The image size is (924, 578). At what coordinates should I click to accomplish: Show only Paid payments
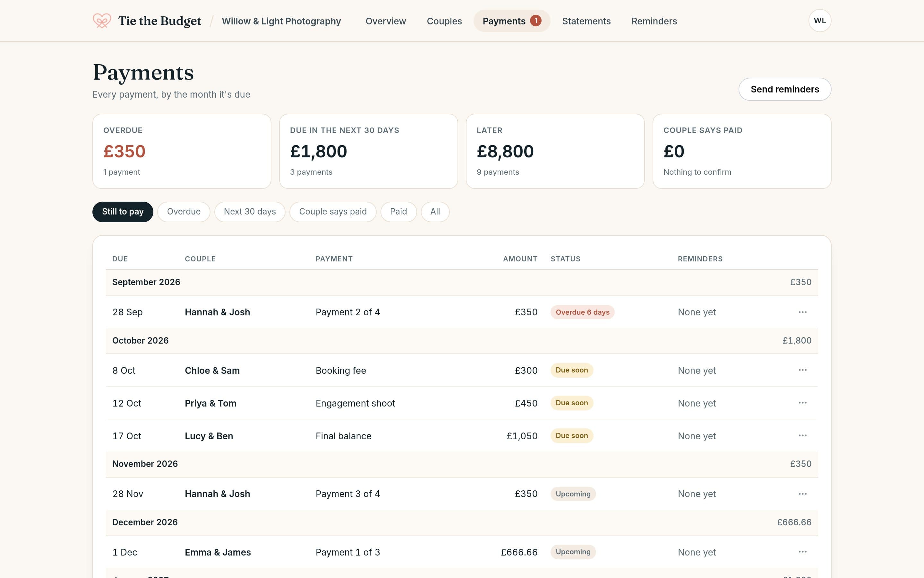[398, 212]
